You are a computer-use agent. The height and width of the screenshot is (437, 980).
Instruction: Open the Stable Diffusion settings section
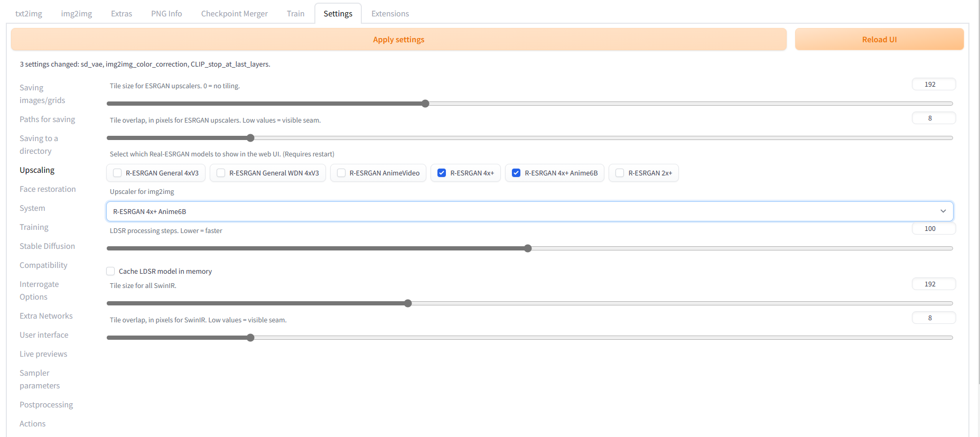47,246
